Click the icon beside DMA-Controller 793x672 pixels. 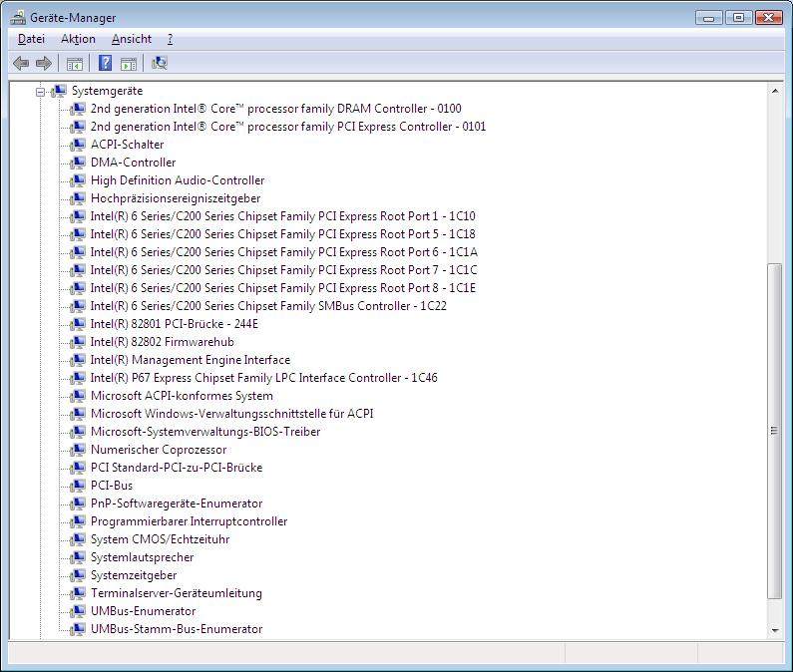78,163
